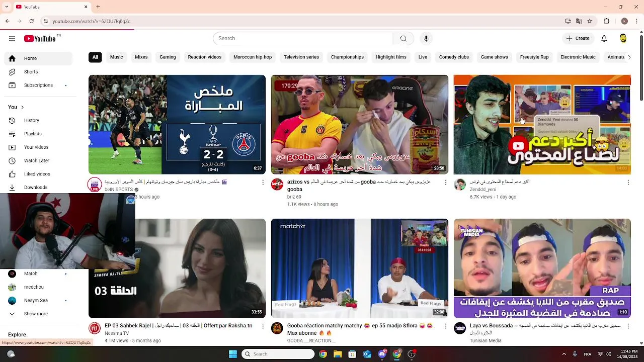
Task: Select the Reaction videos chip
Action: coord(204,57)
